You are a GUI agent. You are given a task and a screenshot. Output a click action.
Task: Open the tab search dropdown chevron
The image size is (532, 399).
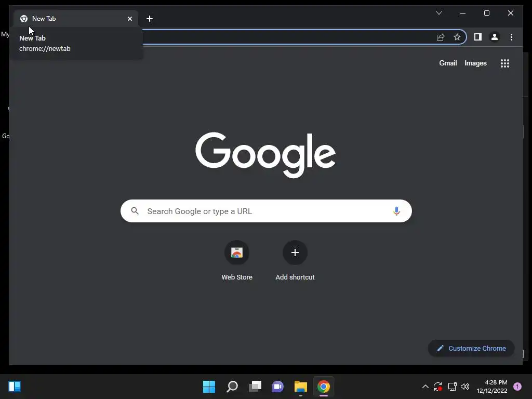point(438,13)
